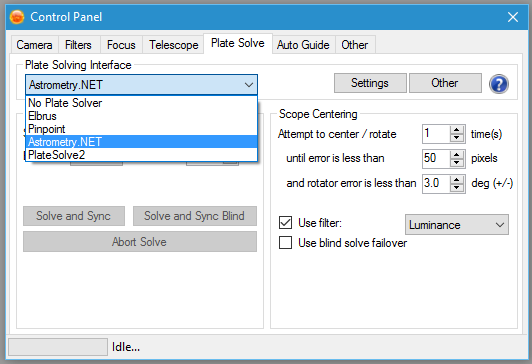Open the Focus tab
The width and height of the screenshot is (532, 364).
(121, 45)
